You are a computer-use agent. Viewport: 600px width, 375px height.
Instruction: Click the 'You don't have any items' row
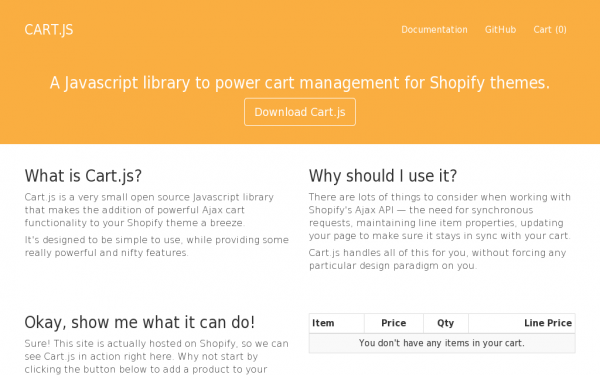coord(442,343)
